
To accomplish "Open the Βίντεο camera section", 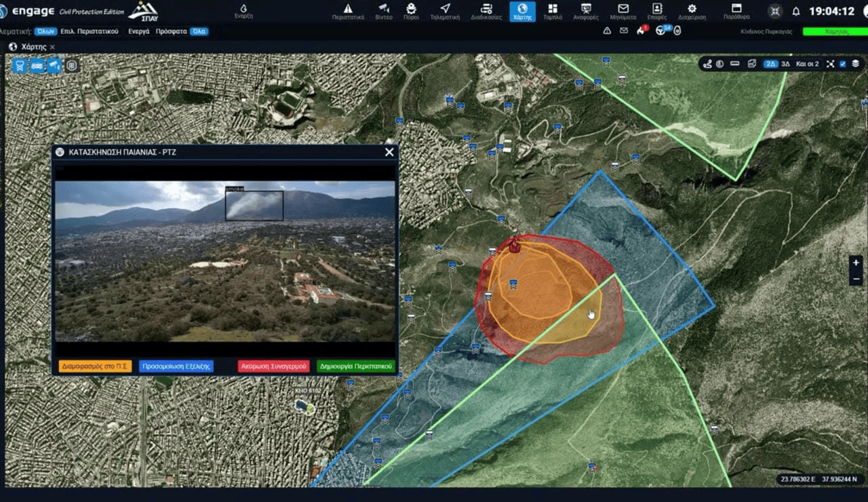I will click(x=384, y=11).
